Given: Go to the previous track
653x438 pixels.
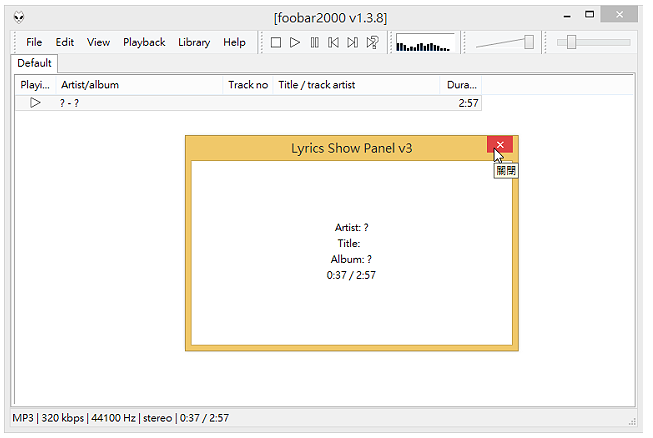Looking at the screenshot, I should 333,42.
